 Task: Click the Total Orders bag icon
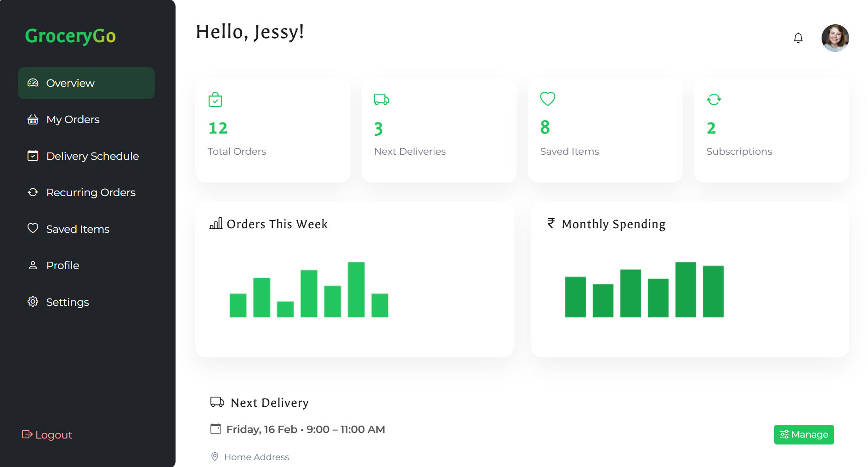click(216, 99)
